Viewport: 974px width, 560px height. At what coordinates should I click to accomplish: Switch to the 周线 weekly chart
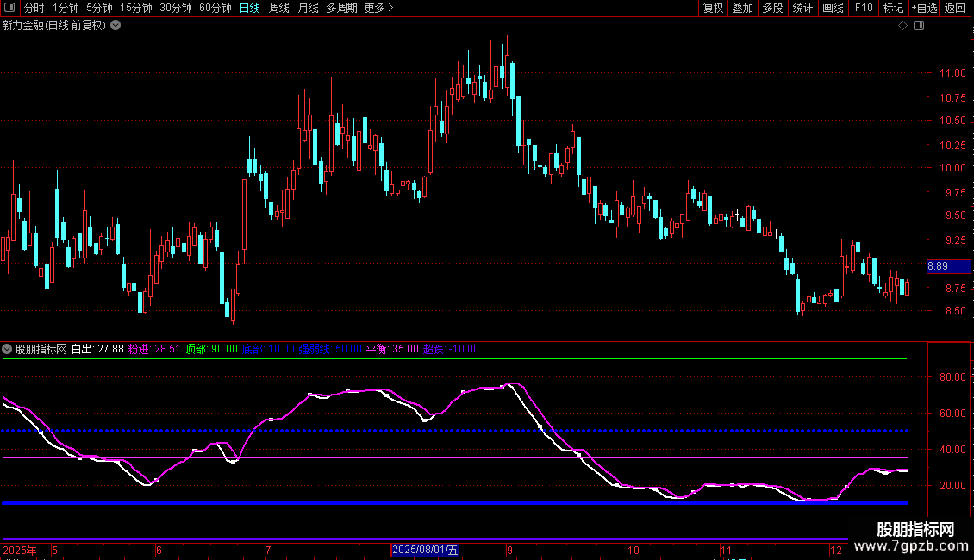pos(279,8)
